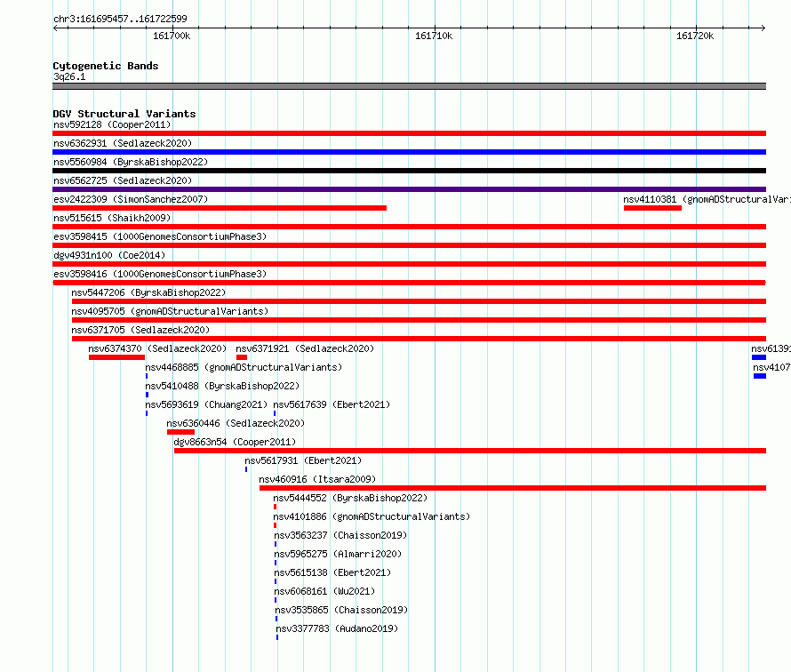Select the red nsv4110381 variant bar
Viewport: 791px width, 672px height.
click(652, 208)
